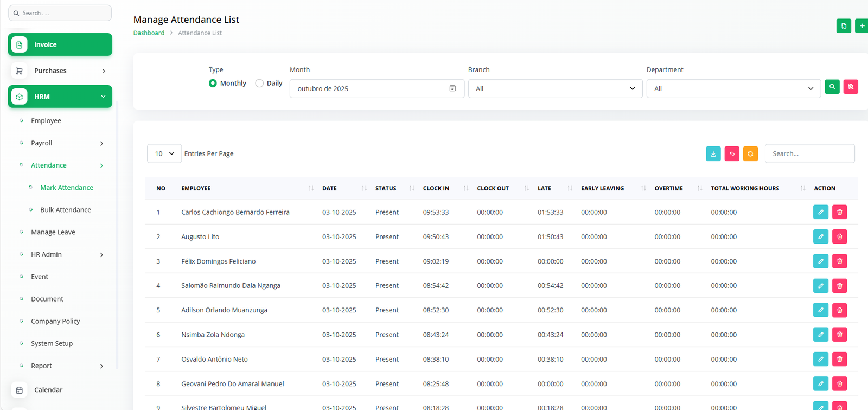
Task: Open the Calendar sidebar item
Action: (x=48, y=390)
